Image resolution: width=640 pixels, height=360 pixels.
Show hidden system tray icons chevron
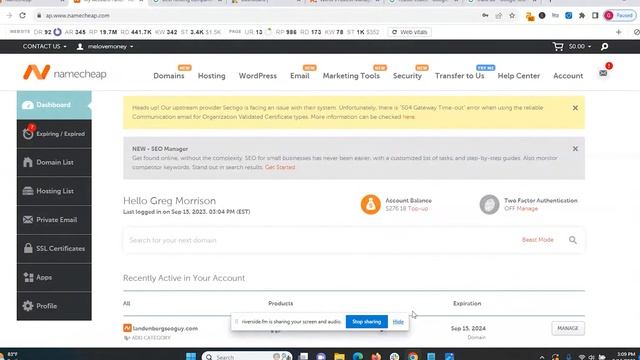542,357
